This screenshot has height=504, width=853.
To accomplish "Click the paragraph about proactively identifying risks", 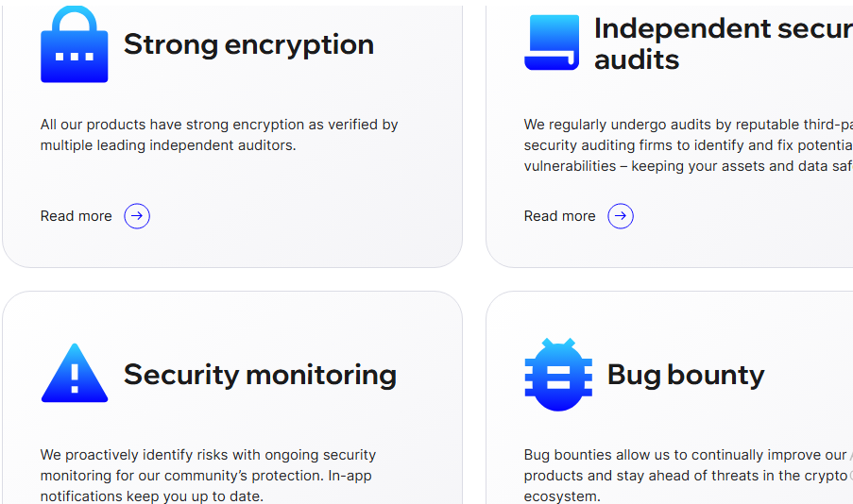I will [x=208, y=475].
